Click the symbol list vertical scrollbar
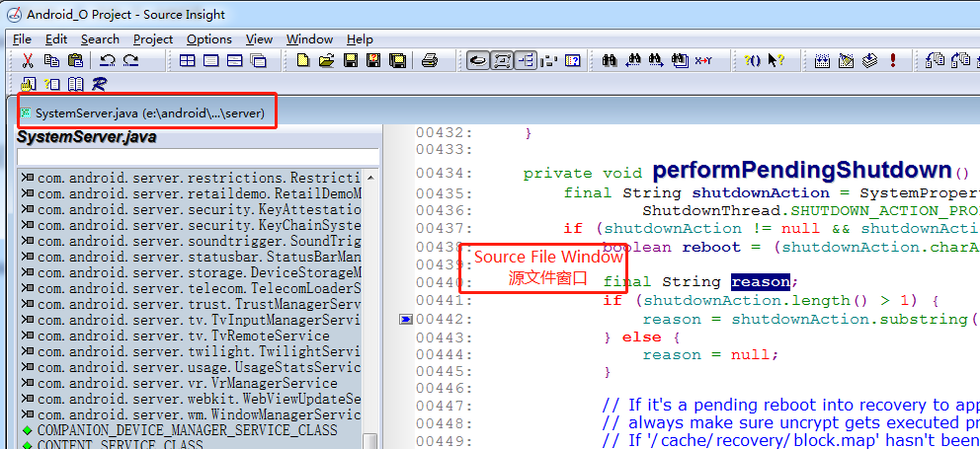The height and width of the screenshot is (449, 980). 370,309
